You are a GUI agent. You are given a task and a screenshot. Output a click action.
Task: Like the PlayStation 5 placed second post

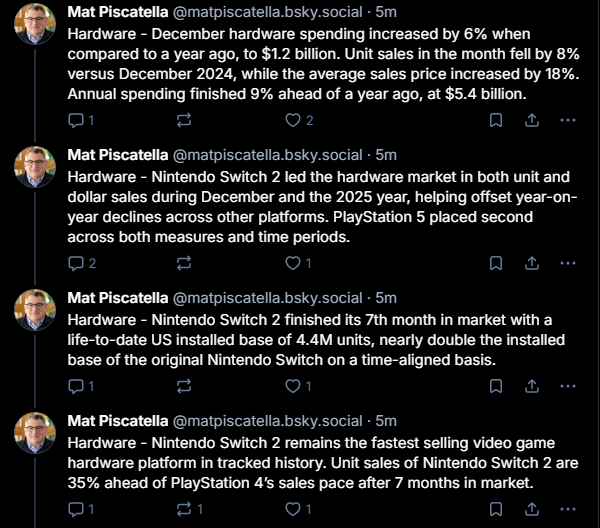pos(298,264)
